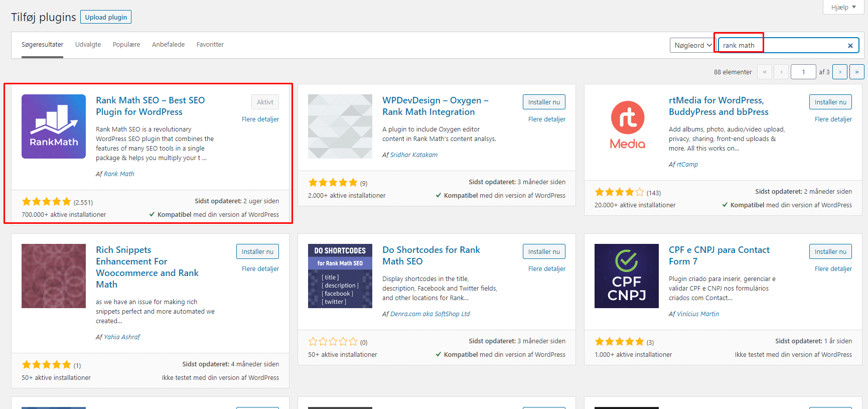
Task: Open the Nøgleord search type dropdown
Action: pos(692,45)
